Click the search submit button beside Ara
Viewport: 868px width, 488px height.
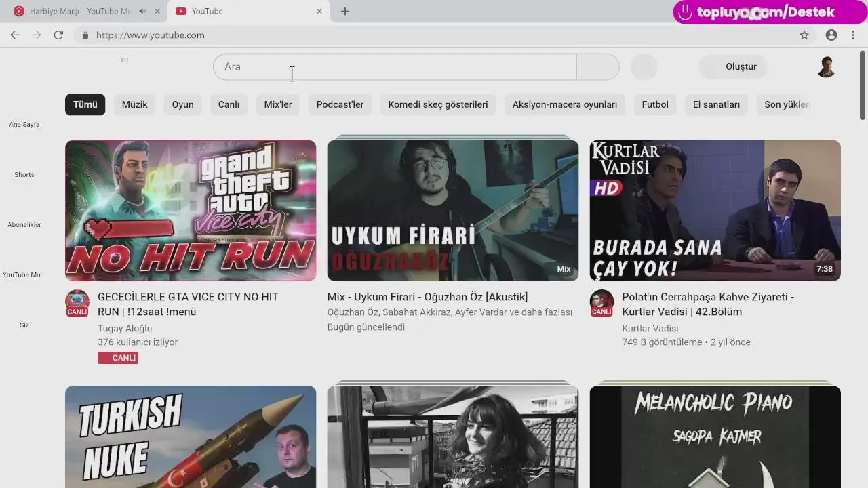(597, 67)
